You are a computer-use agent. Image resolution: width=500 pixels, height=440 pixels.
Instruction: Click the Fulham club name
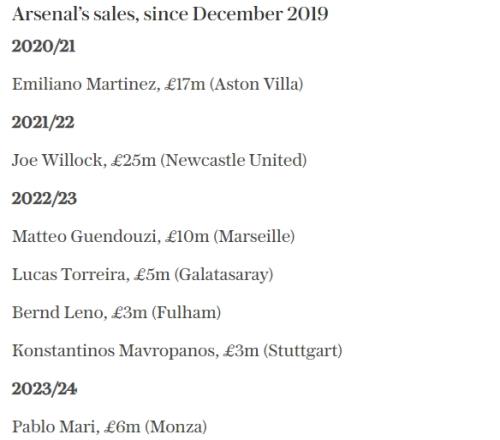pyautogui.click(x=186, y=313)
